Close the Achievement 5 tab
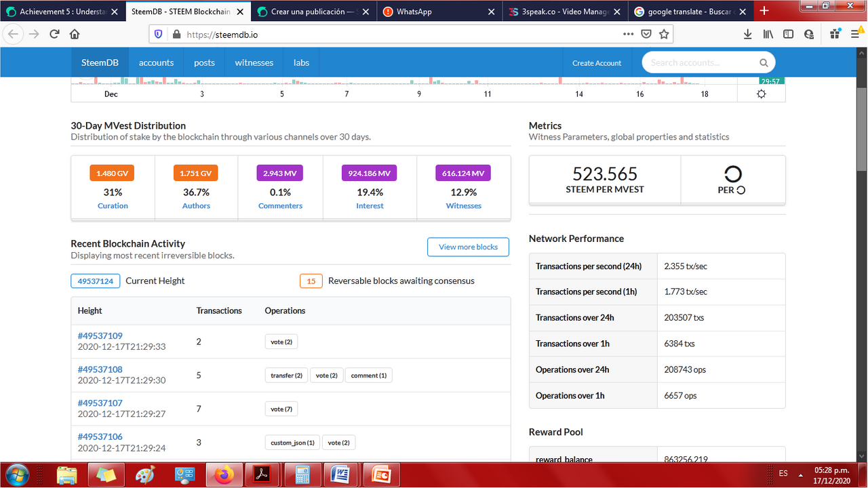The height and width of the screenshot is (488, 868). [x=114, y=12]
